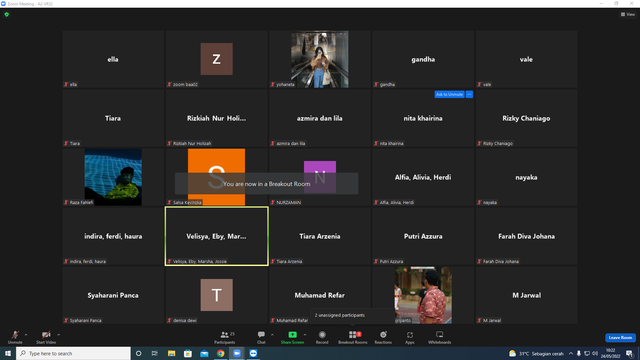Expand the video options arrow next to Start Video
This screenshot has width=640, height=360.
[58, 335]
